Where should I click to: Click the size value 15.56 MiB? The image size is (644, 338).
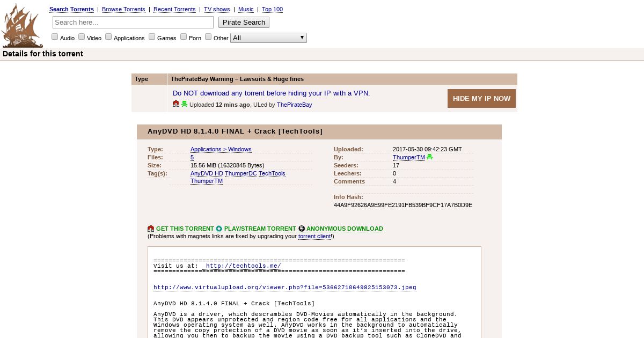[228, 165]
